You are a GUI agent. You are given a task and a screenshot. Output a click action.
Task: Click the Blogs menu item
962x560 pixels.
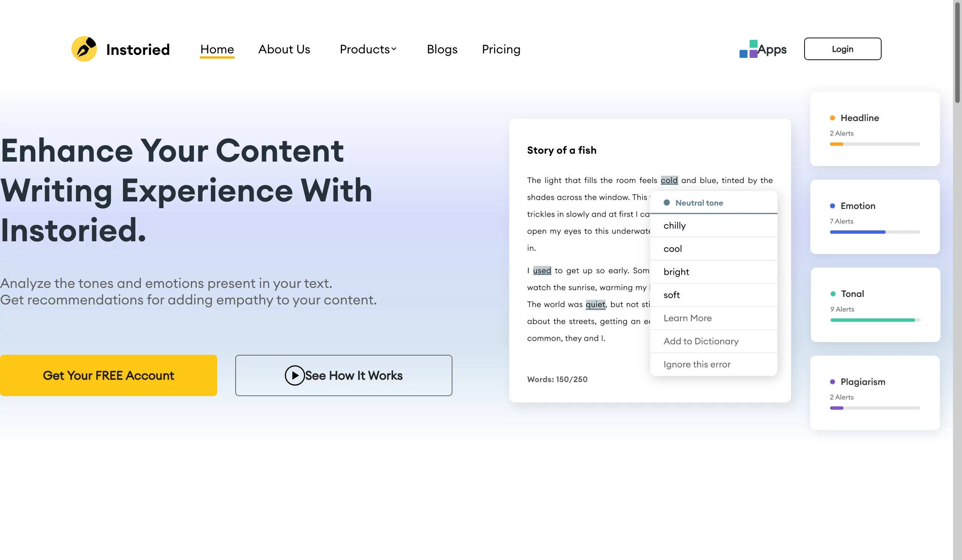point(442,48)
